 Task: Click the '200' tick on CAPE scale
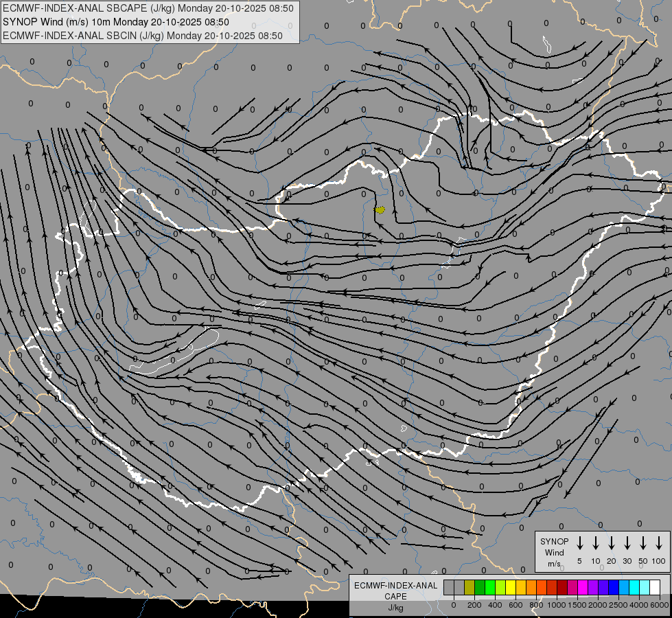click(x=474, y=605)
